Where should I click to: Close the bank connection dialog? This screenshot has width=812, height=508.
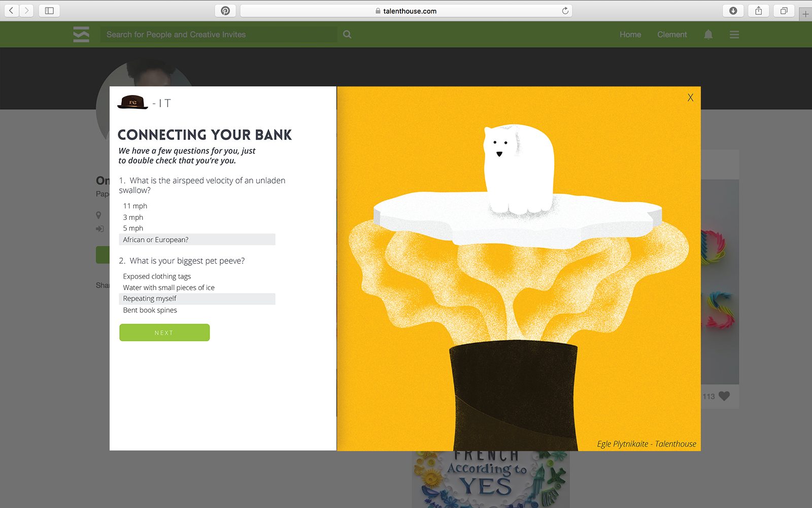pyautogui.click(x=690, y=98)
